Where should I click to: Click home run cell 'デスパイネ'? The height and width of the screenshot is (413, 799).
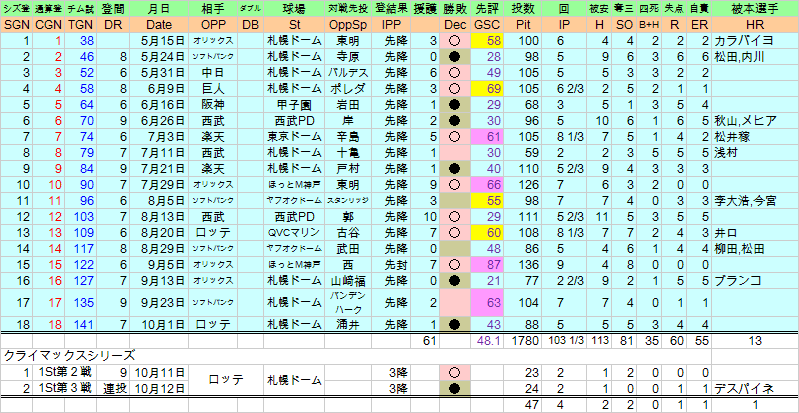[x=755, y=388]
